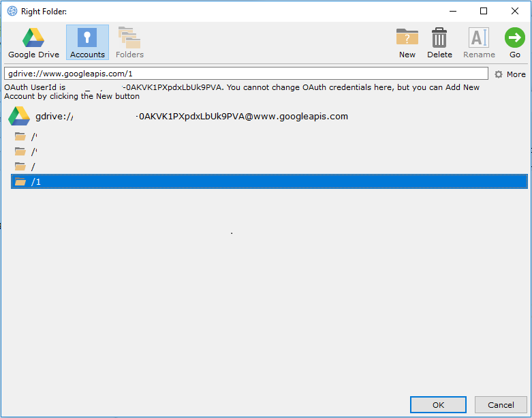
Task: Click the gdrive path input field
Action: coord(245,74)
